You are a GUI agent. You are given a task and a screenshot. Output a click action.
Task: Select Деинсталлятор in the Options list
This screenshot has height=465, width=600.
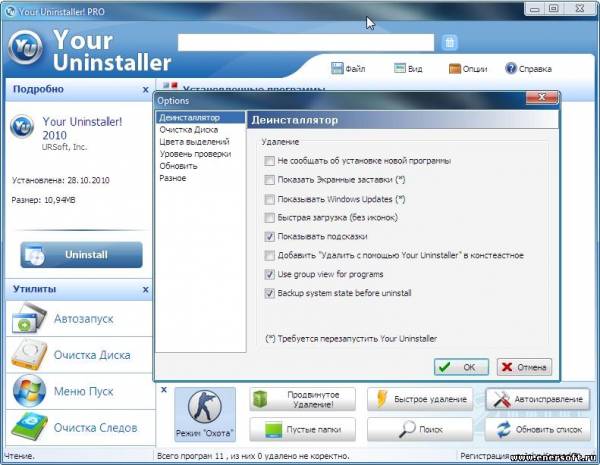[201, 117]
